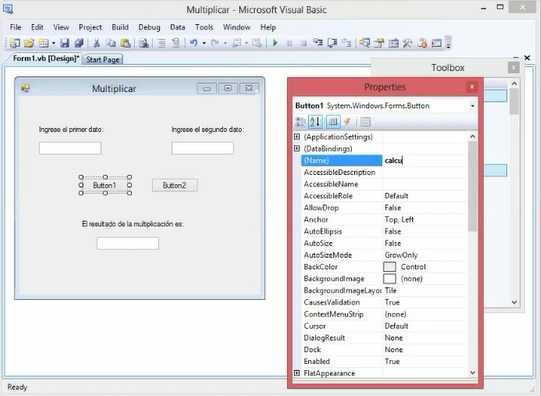Select the 'Ingrese el segundo dato:' label
This screenshot has height=396, width=541.
pyautogui.click(x=208, y=130)
